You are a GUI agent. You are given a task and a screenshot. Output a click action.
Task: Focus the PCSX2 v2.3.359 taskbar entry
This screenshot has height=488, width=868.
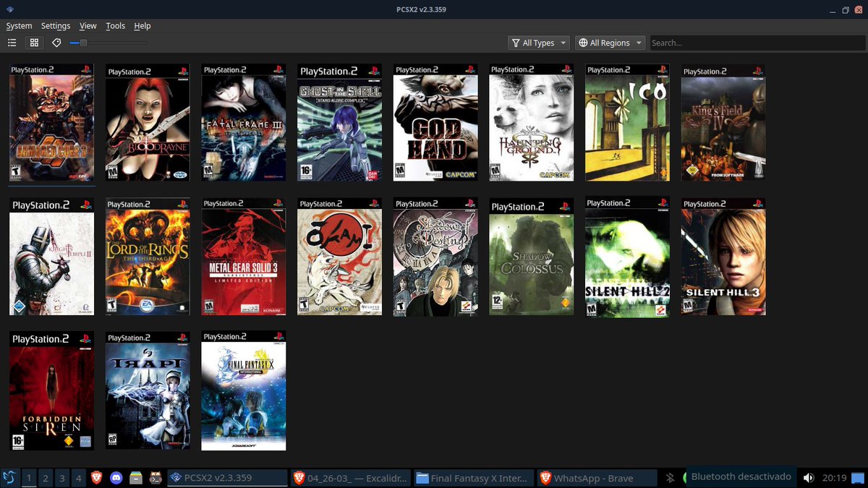coord(227,478)
